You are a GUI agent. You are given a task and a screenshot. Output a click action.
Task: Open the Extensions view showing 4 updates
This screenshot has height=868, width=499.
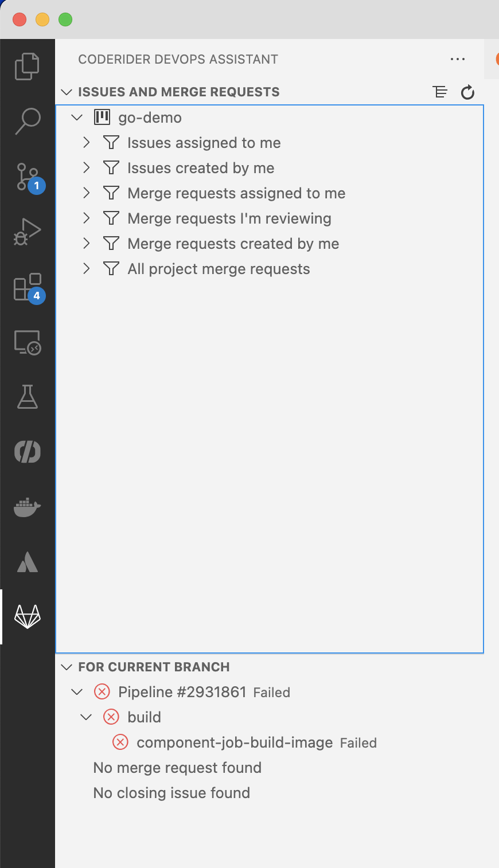point(27,287)
